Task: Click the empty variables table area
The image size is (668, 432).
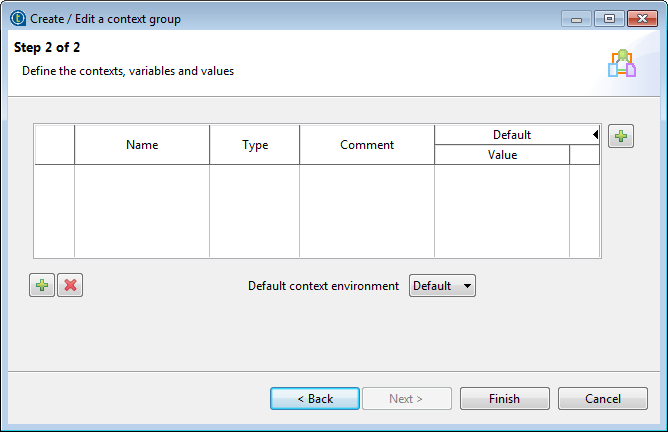Action: 300,210
